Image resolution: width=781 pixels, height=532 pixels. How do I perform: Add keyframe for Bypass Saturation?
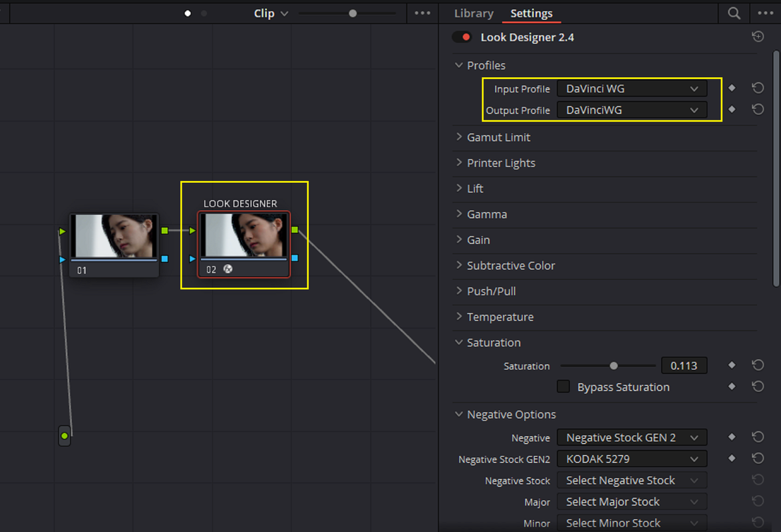click(732, 386)
